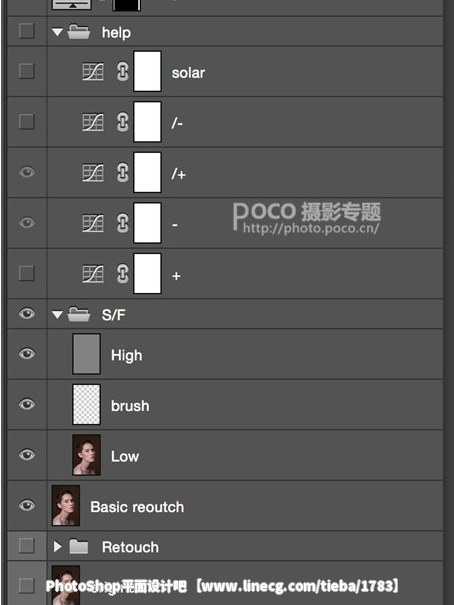Show the solar layer visibility
The width and height of the screenshot is (454, 605).
pos(27,71)
